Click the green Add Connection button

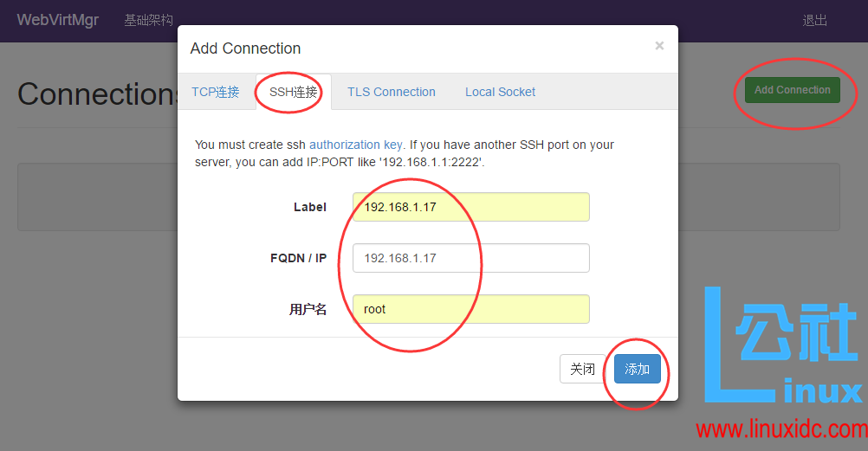click(x=792, y=90)
